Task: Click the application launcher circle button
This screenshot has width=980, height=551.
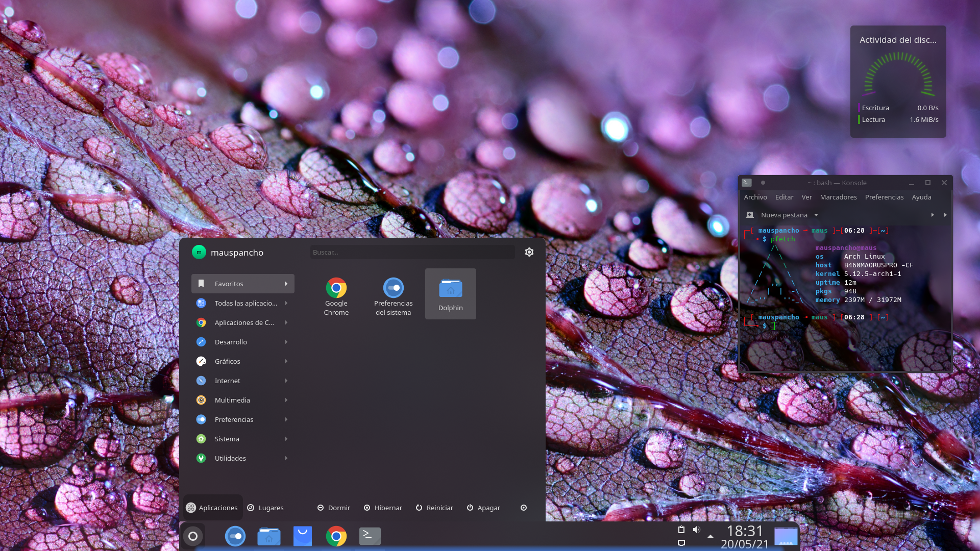Action: click(x=193, y=536)
